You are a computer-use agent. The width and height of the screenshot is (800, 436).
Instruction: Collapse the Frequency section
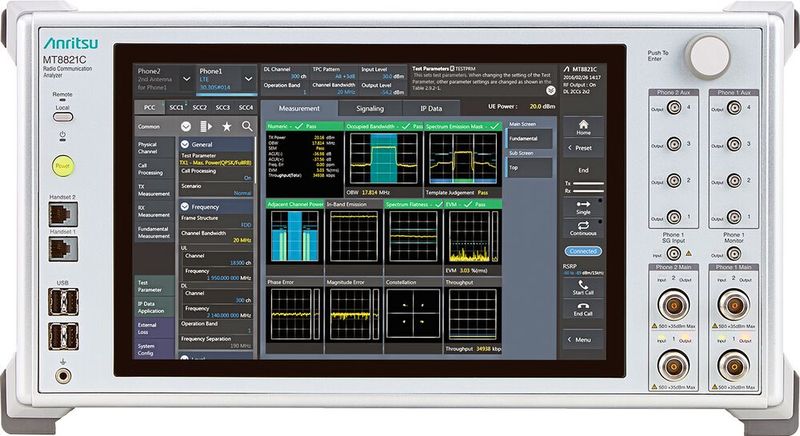[185, 207]
